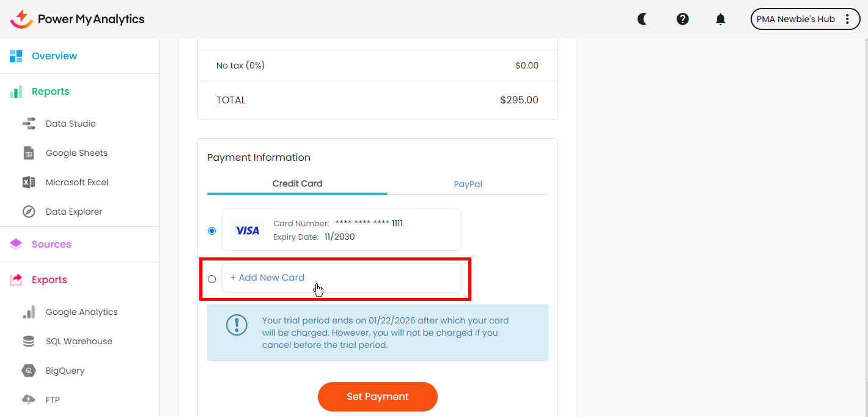Click the Google Sheets sidebar icon
The height and width of the screenshot is (417, 868).
coord(29,153)
